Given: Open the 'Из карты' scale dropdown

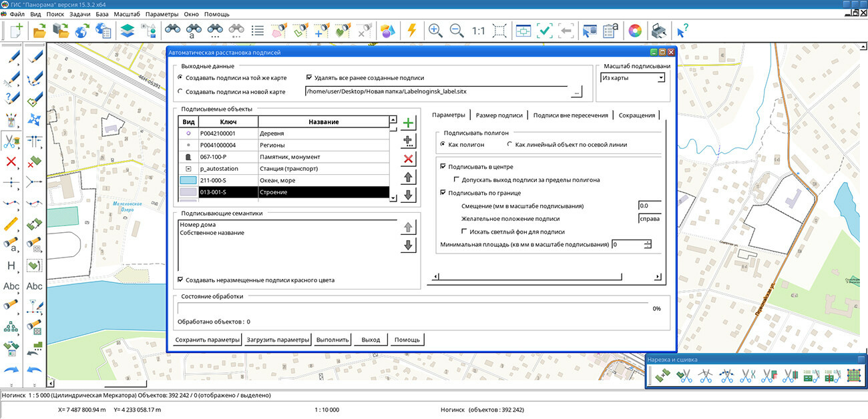Looking at the screenshot, I should [660, 78].
